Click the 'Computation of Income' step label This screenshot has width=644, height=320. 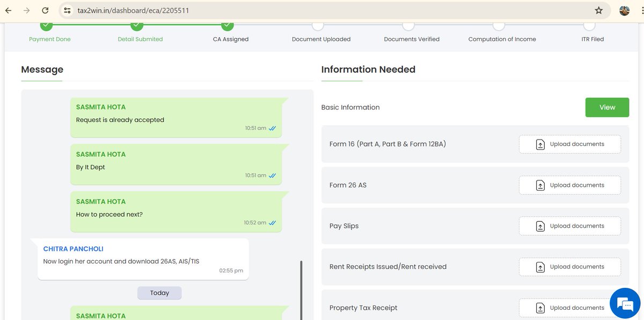(x=502, y=39)
